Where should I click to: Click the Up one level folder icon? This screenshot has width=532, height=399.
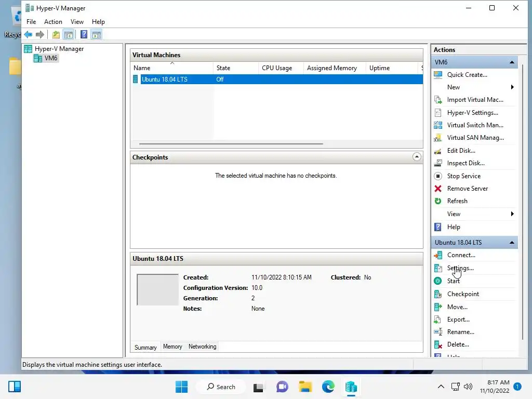56,35
